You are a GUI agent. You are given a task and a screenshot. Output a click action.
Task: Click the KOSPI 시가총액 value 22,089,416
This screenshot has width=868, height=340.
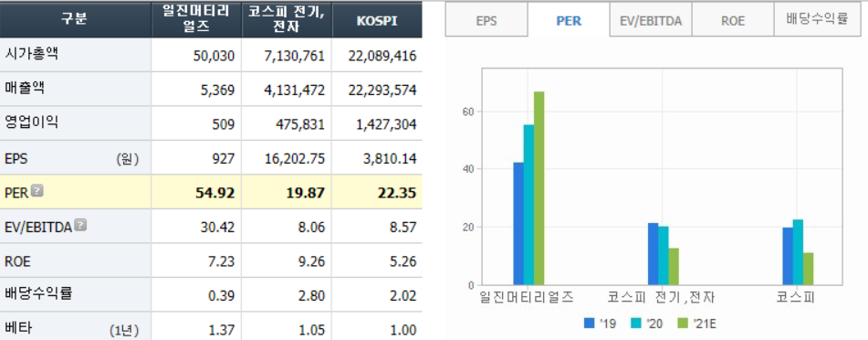pyautogui.click(x=382, y=56)
